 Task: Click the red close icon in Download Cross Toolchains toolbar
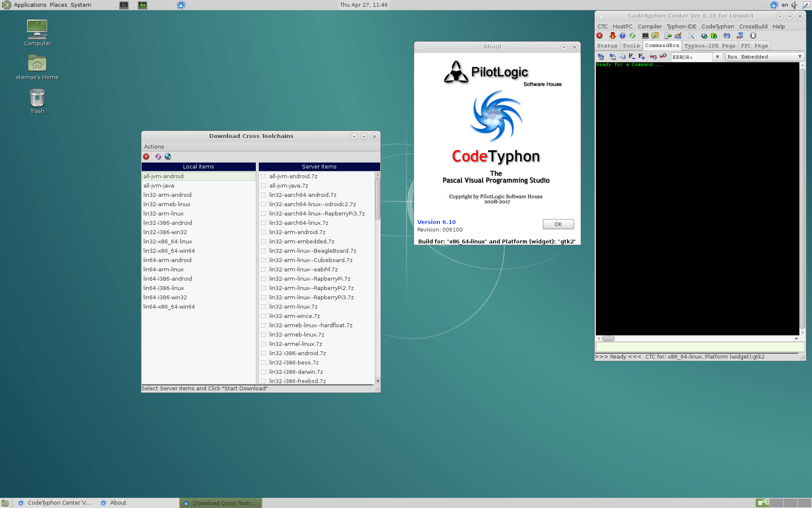coord(146,157)
